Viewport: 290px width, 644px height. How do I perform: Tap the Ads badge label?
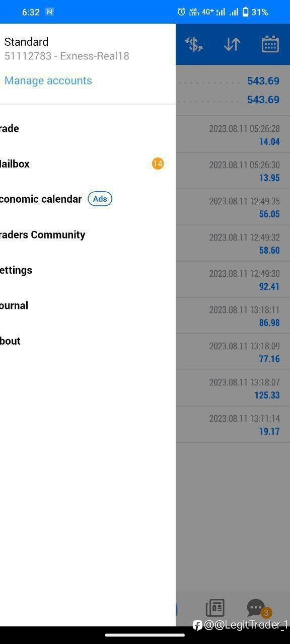click(x=100, y=199)
